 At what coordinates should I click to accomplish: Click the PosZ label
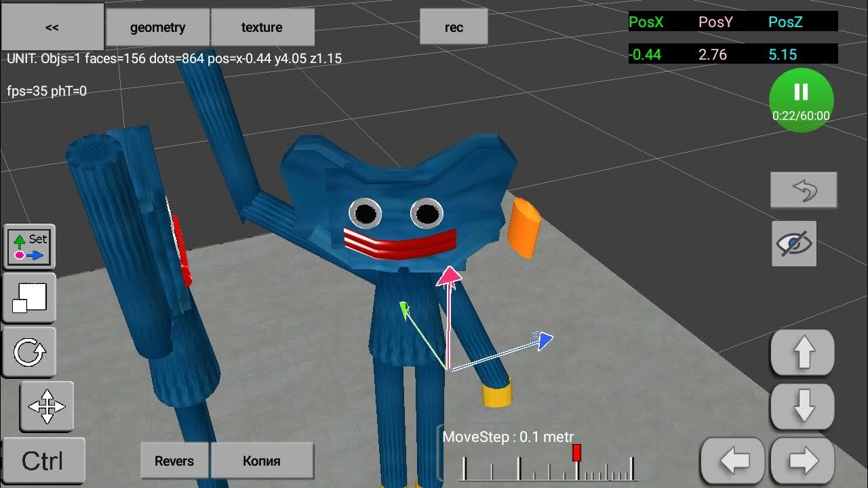pos(785,22)
